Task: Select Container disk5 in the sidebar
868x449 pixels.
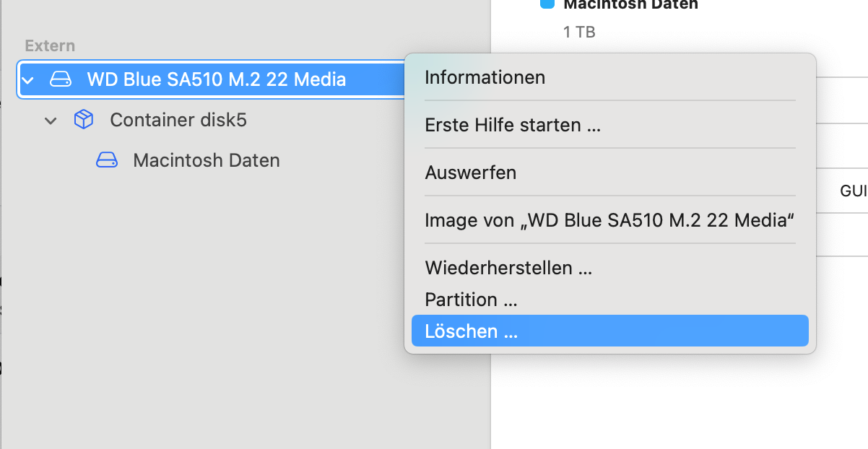Action: click(x=178, y=120)
